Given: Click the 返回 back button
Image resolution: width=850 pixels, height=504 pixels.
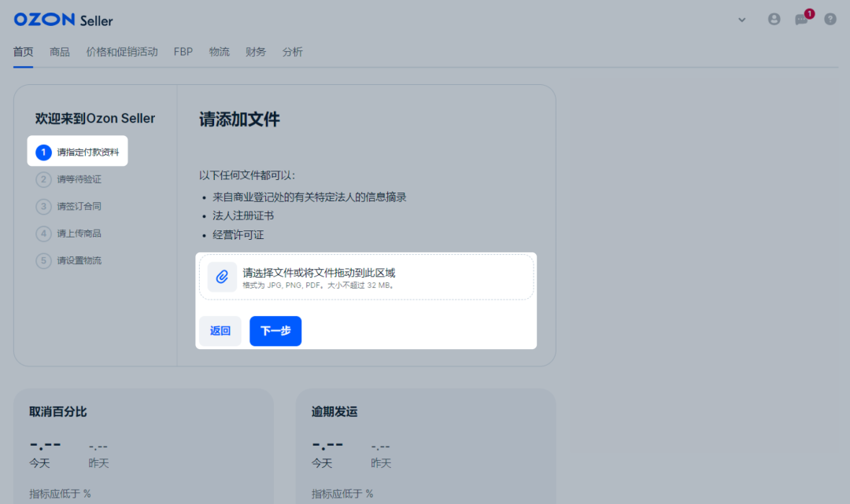Looking at the screenshot, I should (220, 331).
